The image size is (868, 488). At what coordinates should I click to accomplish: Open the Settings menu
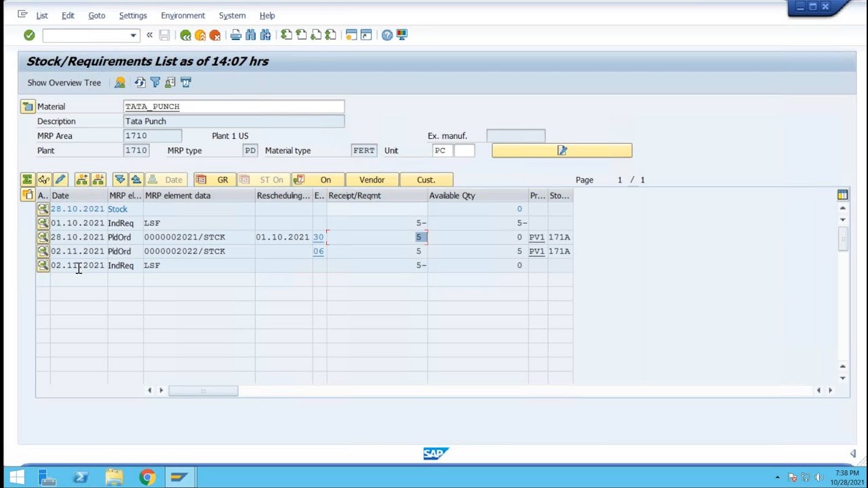pos(133,16)
